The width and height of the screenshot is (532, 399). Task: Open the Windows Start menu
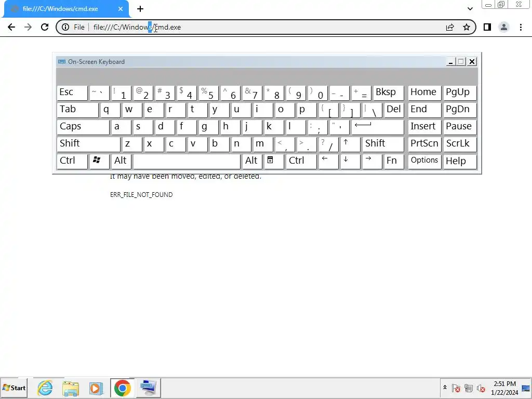click(14, 388)
